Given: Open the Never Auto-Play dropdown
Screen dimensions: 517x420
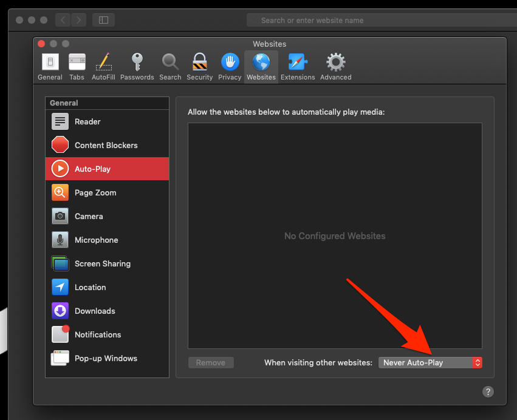Looking at the screenshot, I should click(x=430, y=363).
